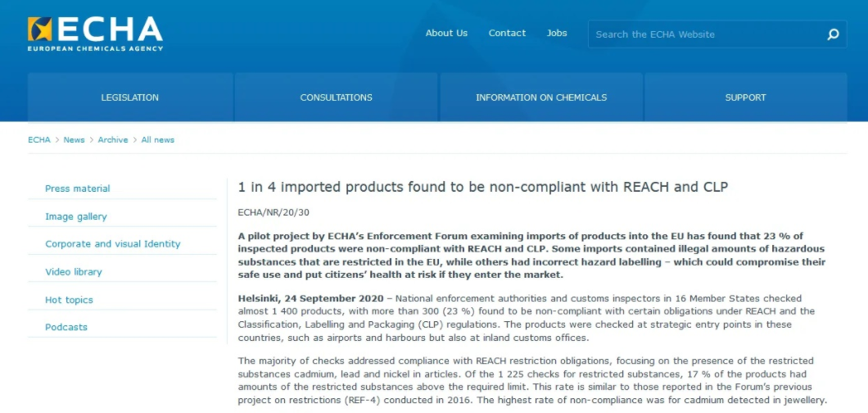The image size is (868, 413).
Task: Click the search magnifier icon
Action: pos(833,34)
